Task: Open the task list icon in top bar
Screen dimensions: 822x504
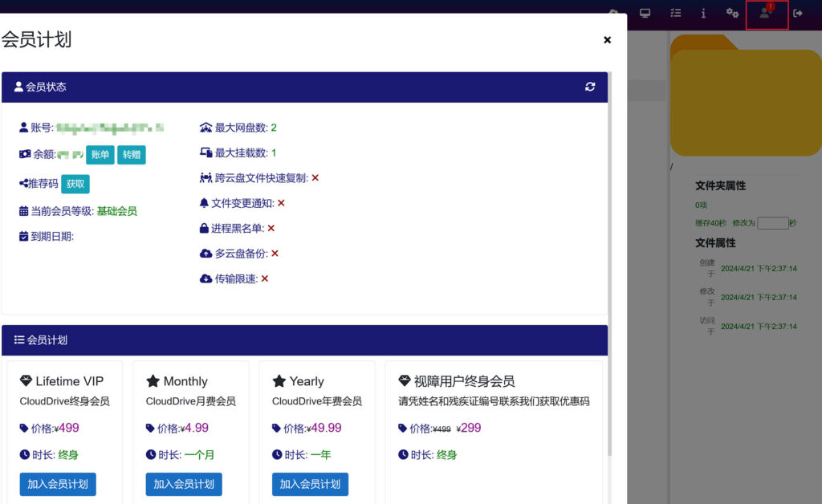Action: coord(676,14)
